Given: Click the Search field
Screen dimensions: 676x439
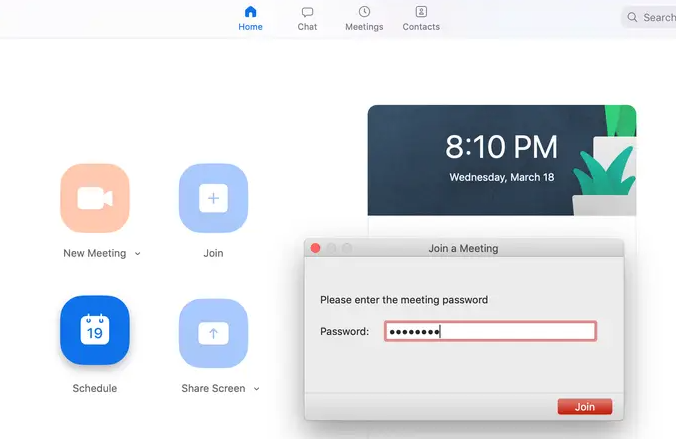Looking at the screenshot, I should tap(649, 17).
